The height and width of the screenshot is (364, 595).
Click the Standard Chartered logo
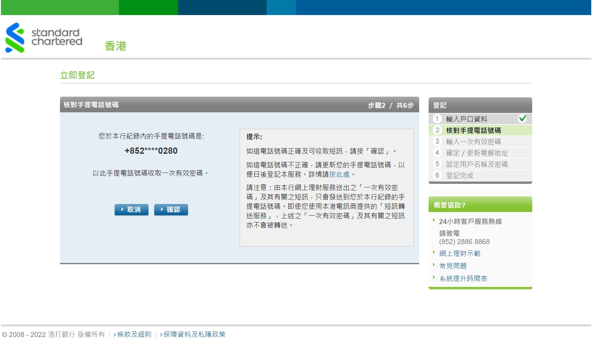coord(44,38)
